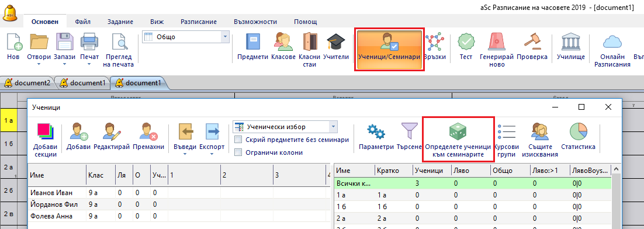Open the Учители teachers list
Viewport: 644px width, 229px height.
[x=336, y=46]
